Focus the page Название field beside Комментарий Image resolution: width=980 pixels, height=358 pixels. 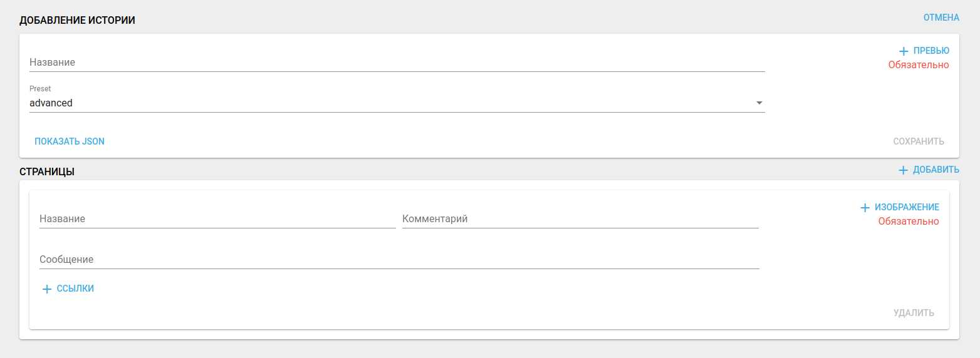217,219
